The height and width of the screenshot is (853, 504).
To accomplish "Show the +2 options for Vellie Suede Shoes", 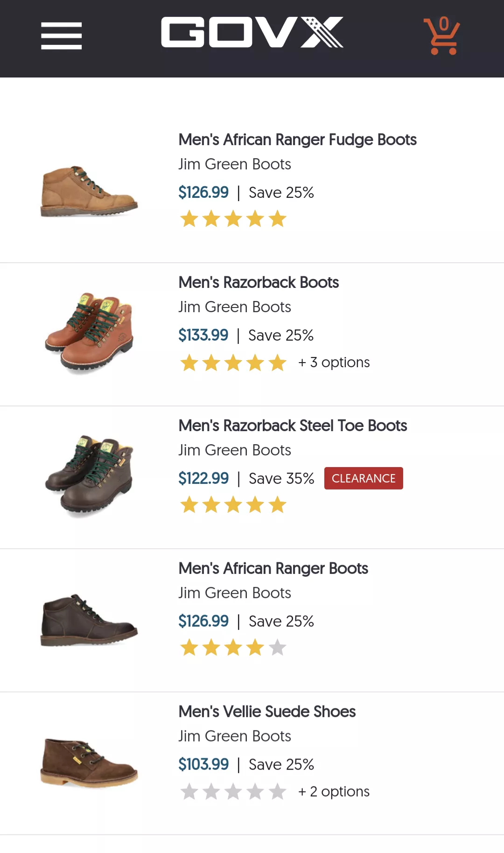I will 334,792.
